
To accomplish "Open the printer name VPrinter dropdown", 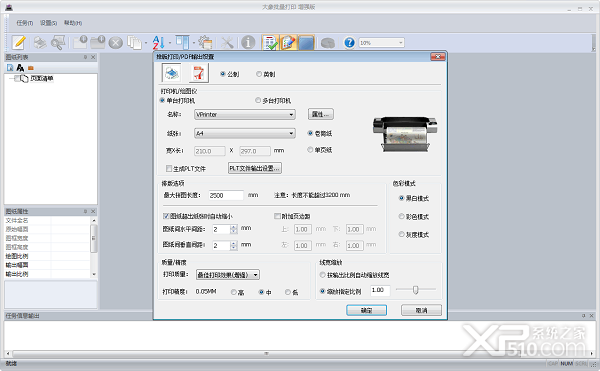I will pos(245,114).
